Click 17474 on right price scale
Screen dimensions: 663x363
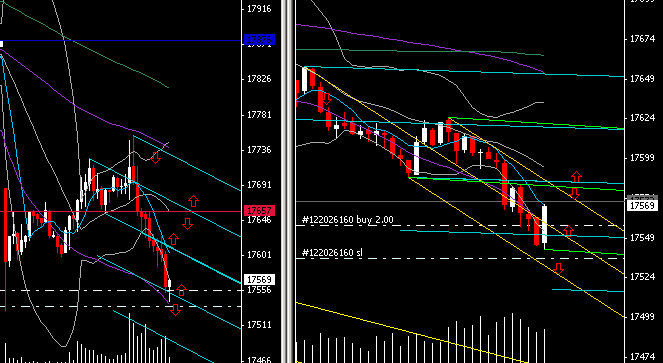point(643,356)
